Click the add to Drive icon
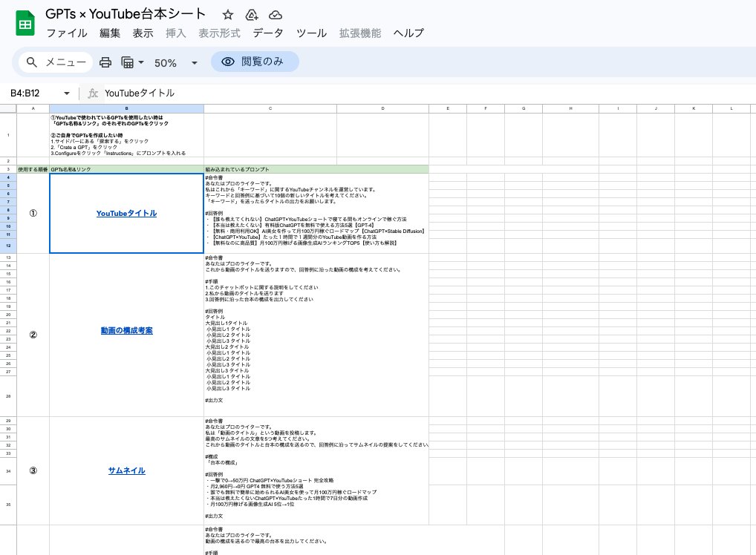The width and height of the screenshot is (756, 555). tap(252, 15)
